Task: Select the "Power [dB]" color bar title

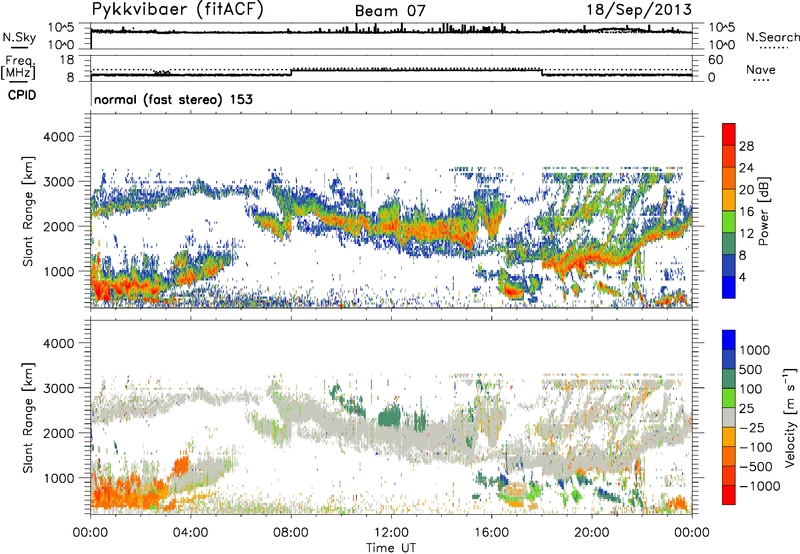Action: 763,212
